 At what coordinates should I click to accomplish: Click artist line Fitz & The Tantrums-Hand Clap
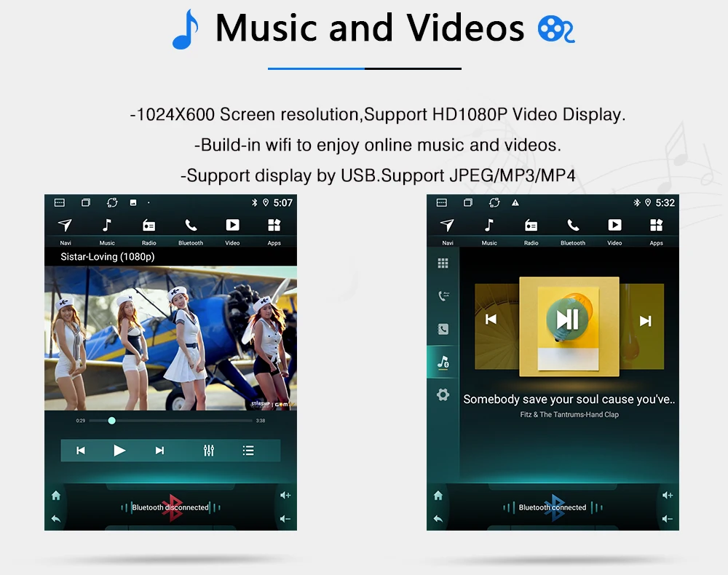[x=569, y=414]
